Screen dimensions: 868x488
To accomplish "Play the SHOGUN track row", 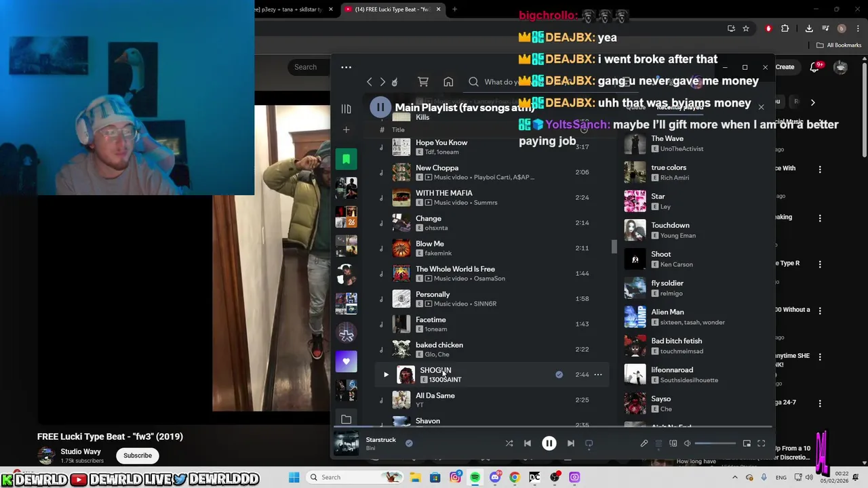I will [386, 375].
